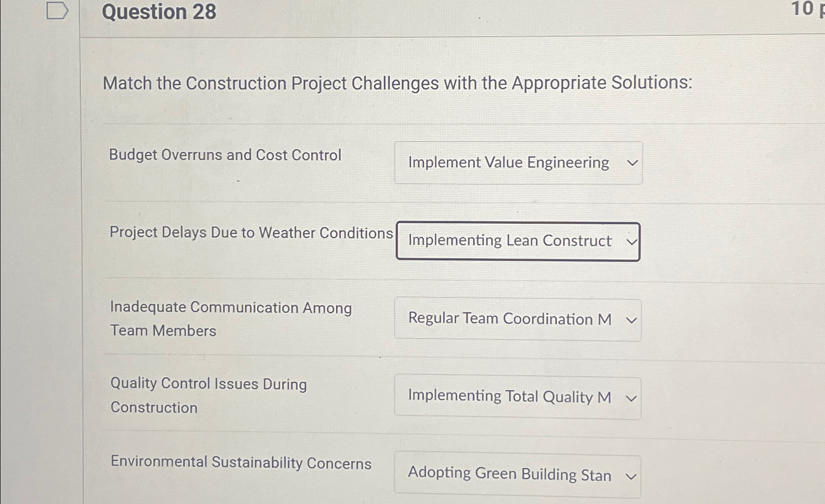This screenshot has height=504, width=825.
Task: Click the question instruction text about matching challenges
Action: pyautogui.click(x=398, y=83)
